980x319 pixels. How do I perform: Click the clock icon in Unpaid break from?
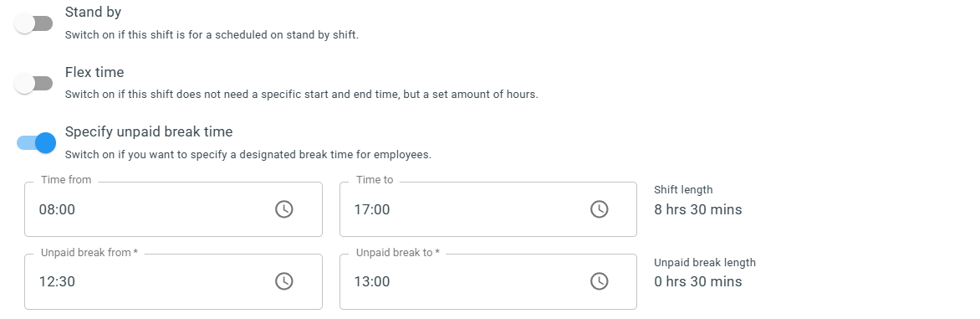pyautogui.click(x=283, y=280)
